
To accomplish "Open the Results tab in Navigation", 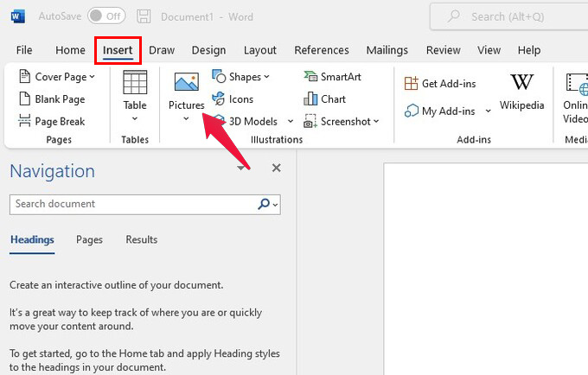I will pos(141,239).
